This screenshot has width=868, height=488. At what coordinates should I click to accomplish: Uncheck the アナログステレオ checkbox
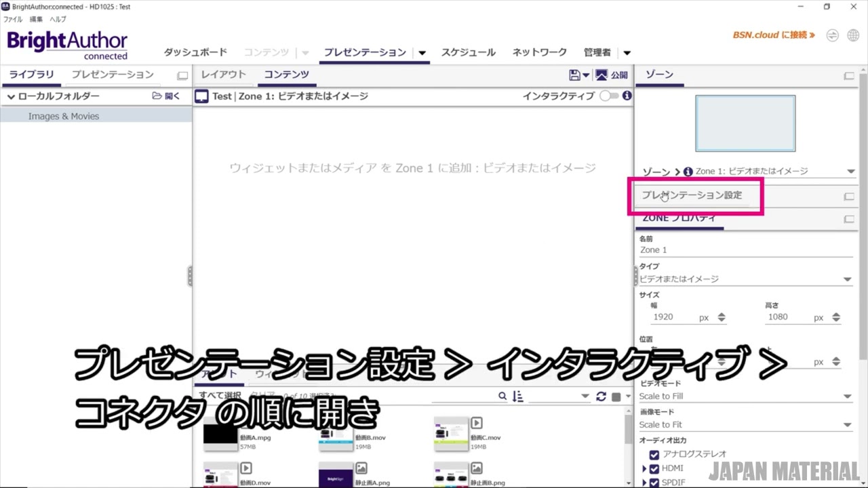[x=654, y=455]
